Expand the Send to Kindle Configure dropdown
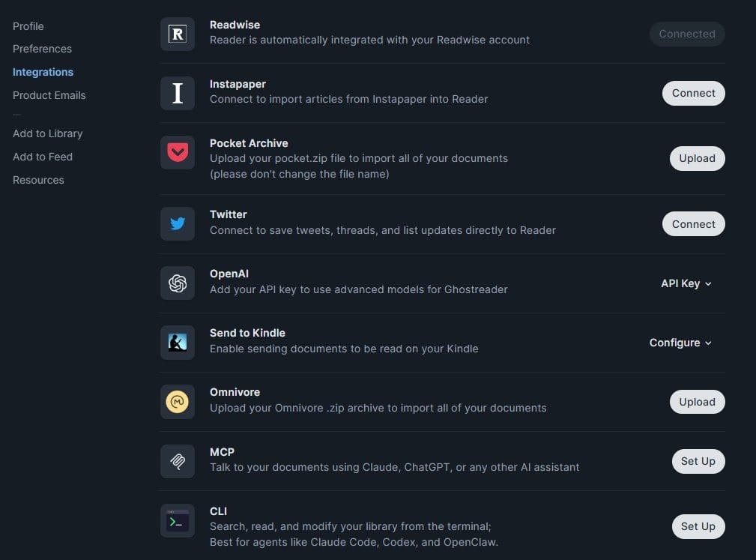The width and height of the screenshot is (756, 560). click(680, 343)
